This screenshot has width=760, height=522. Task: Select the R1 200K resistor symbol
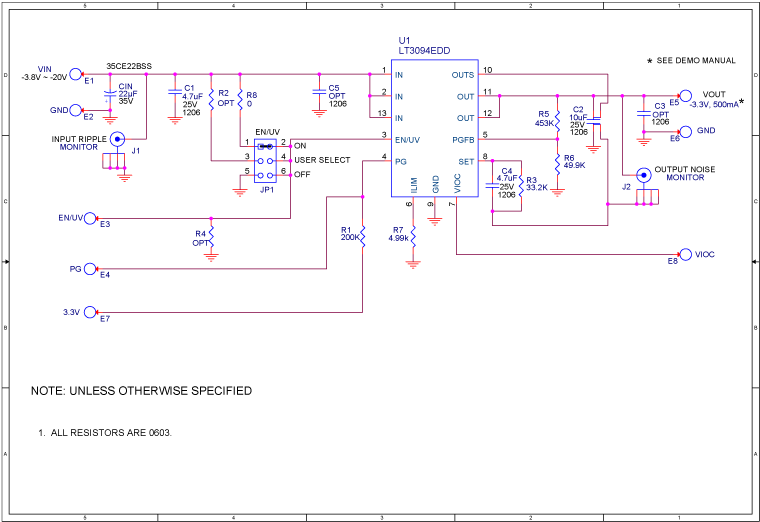(x=363, y=237)
